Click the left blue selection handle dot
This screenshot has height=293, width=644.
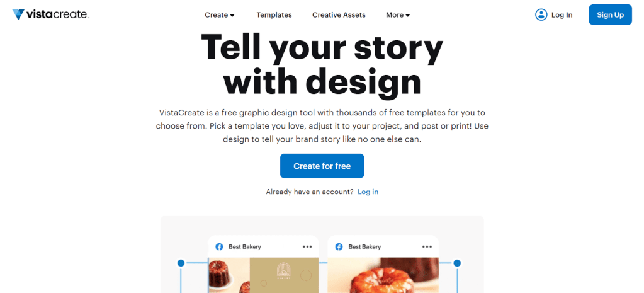click(181, 263)
